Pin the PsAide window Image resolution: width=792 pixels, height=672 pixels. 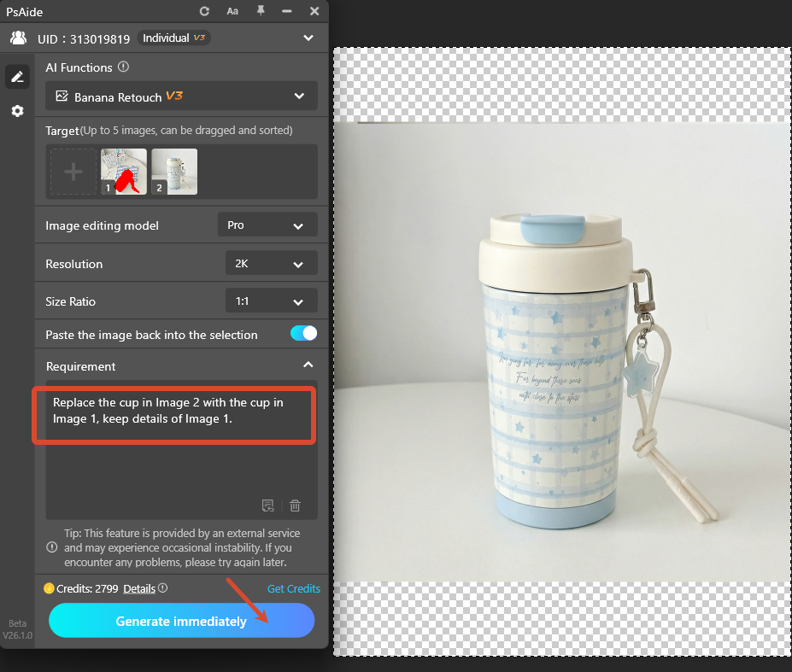tap(261, 11)
